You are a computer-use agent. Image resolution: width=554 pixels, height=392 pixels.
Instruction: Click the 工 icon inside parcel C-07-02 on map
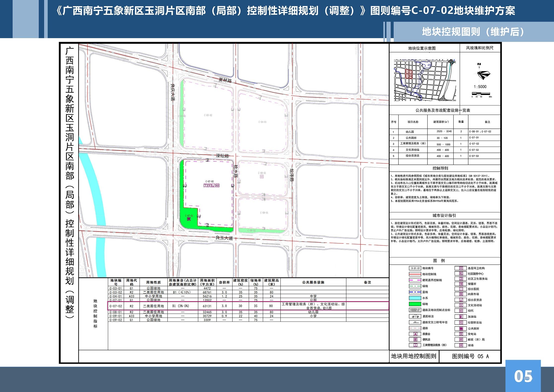(205, 185)
